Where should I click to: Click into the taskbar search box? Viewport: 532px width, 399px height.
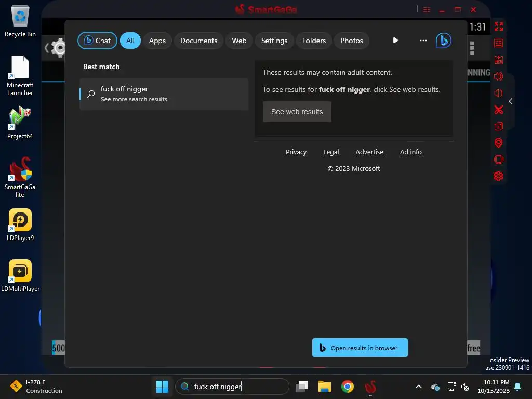[232, 387]
